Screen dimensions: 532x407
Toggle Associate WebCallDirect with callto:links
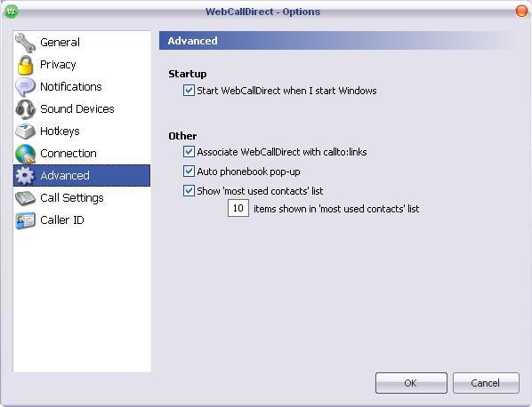click(x=189, y=151)
